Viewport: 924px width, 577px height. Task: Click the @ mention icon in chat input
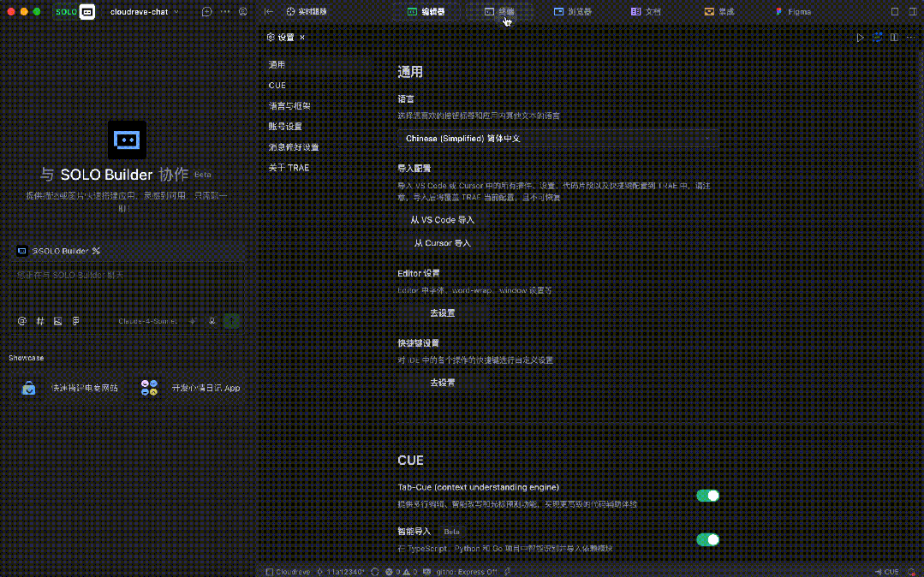coord(21,321)
